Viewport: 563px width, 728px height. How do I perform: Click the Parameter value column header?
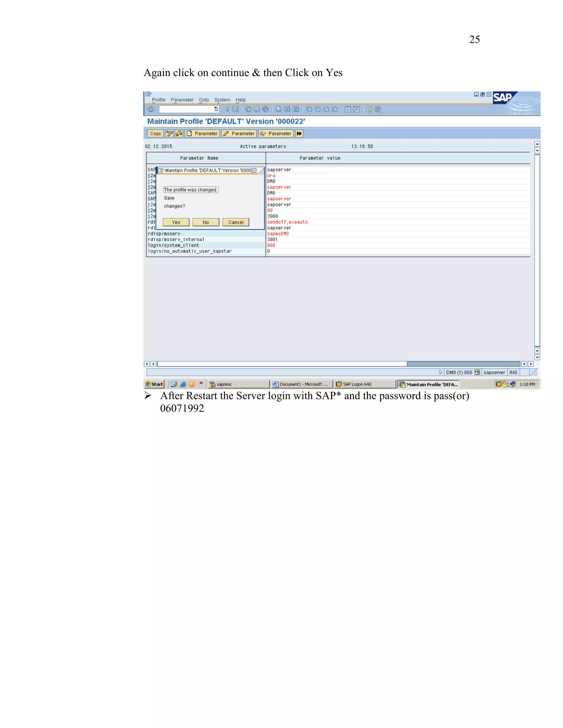(320, 158)
